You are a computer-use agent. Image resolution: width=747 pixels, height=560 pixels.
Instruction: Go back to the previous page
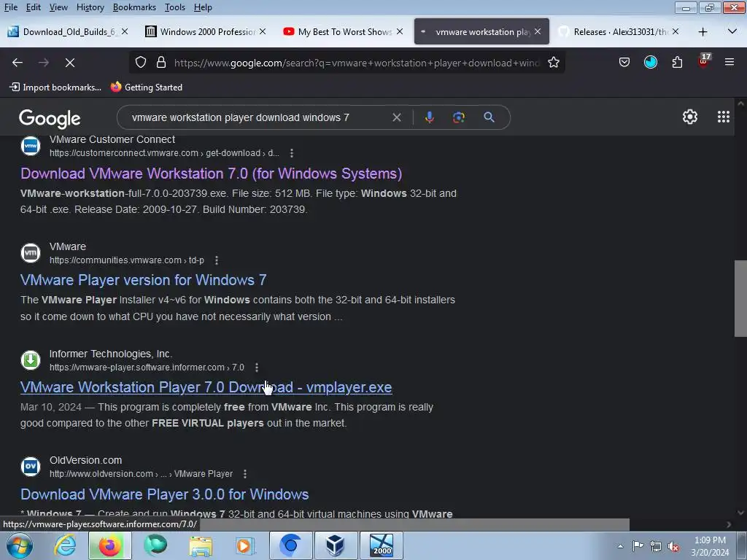click(18, 63)
